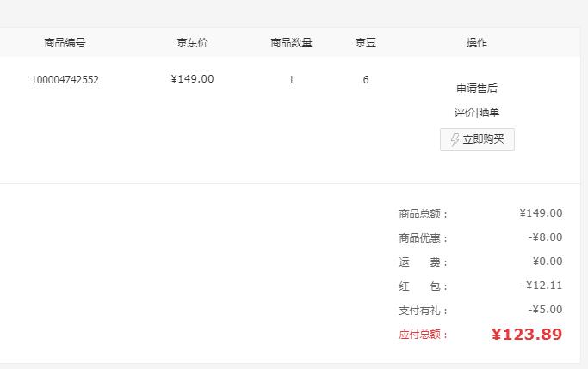
Task: Click the 商品数量 column header
Action: coord(291,43)
